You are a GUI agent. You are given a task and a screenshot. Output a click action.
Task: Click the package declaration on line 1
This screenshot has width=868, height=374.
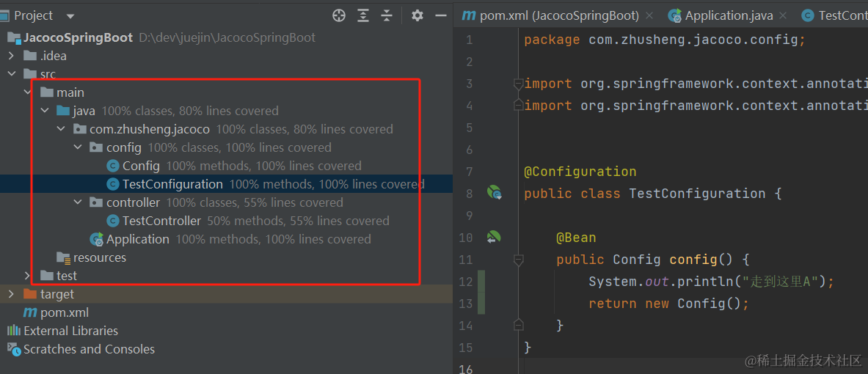(x=665, y=40)
